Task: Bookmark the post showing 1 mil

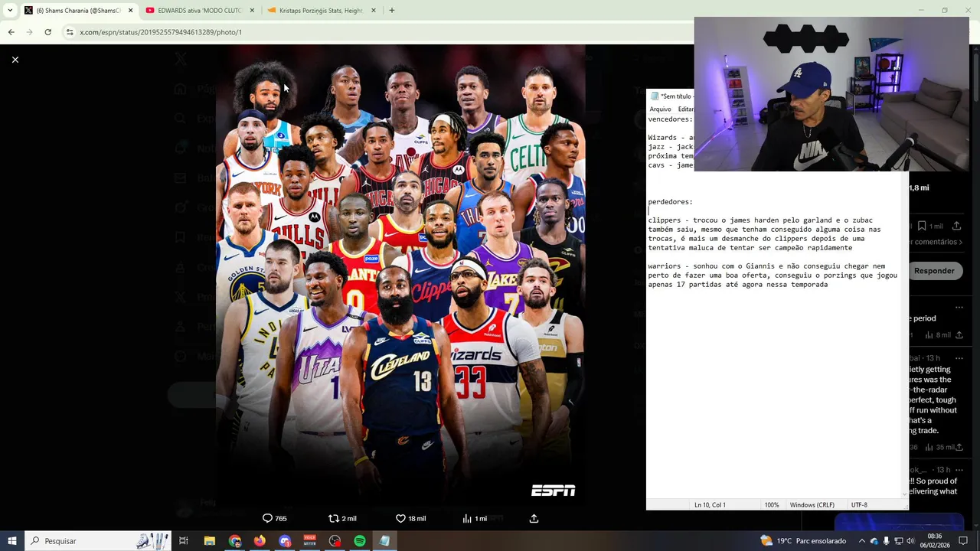Action: pyautogui.click(x=922, y=227)
